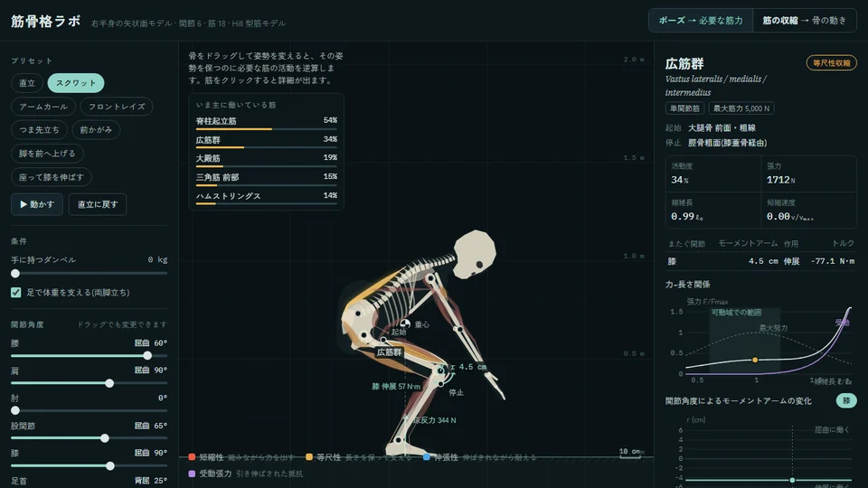Select the つま先立ち preset
The image size is (868, 488).
coord(39,129)
